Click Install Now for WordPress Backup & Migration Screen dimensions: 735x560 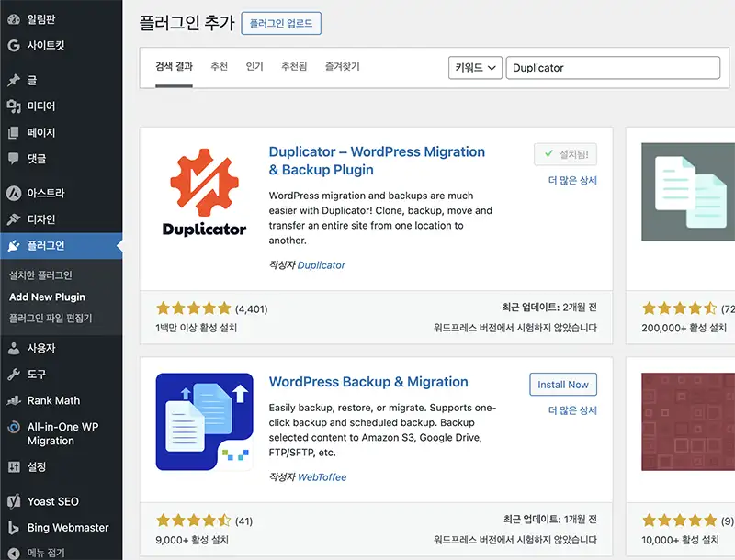563,385
